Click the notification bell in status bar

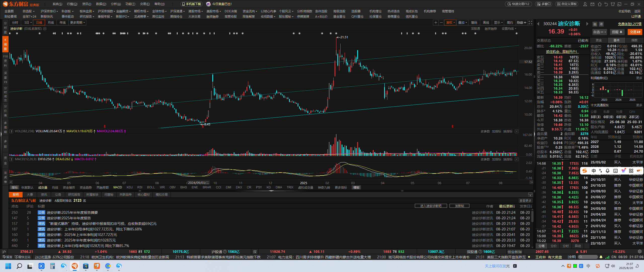(601, 257)
